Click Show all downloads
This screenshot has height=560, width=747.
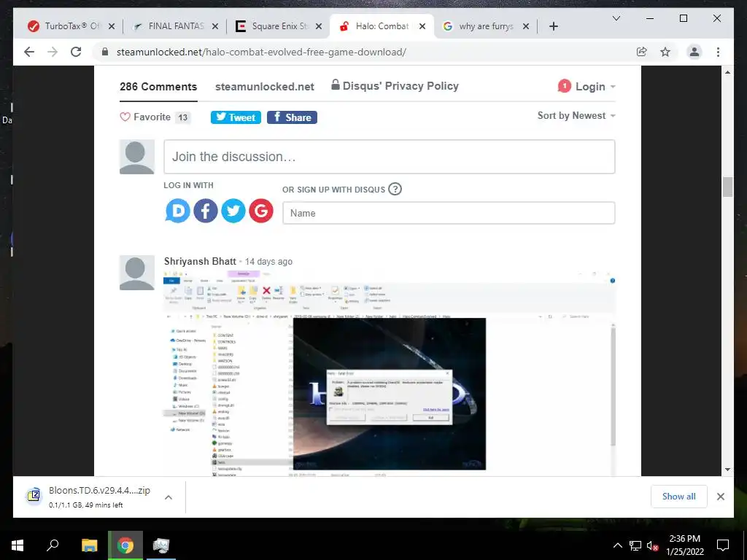679,496
